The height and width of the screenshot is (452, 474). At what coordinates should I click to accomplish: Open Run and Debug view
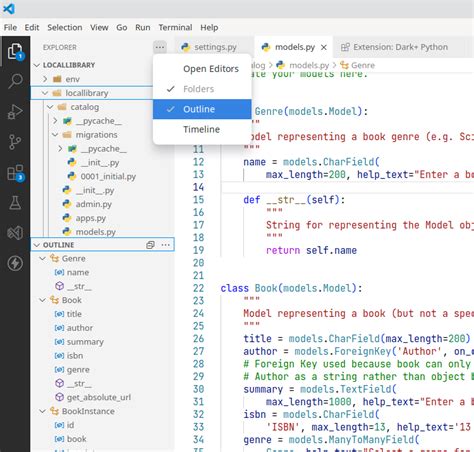15,112
